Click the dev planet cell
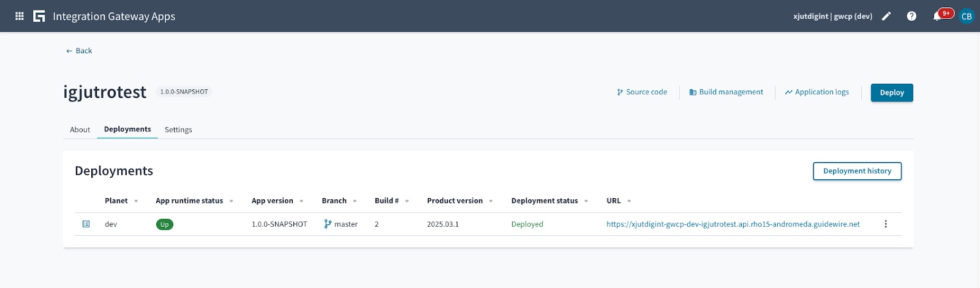The width and height of the screenshot is (980, 288). [111, 224]
